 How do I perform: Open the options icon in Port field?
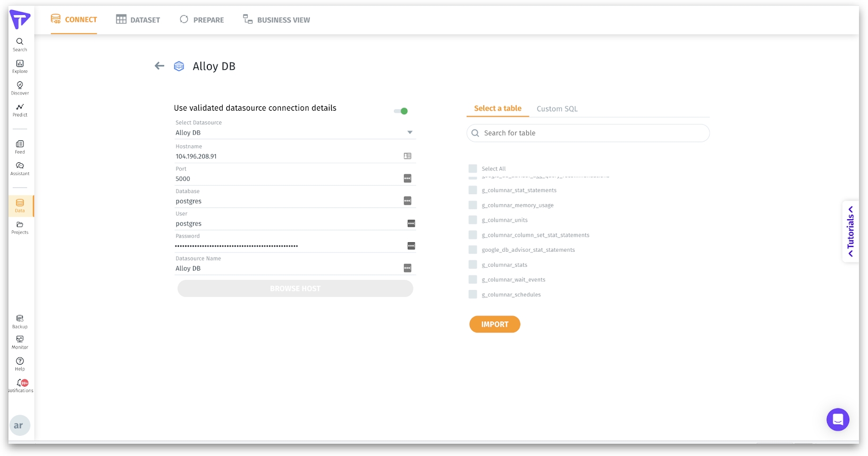tap(407, 179)
